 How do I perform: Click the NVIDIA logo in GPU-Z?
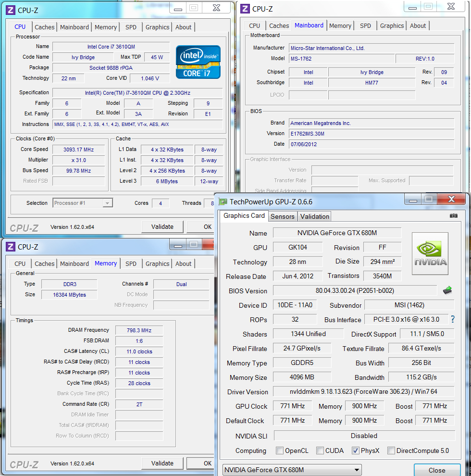click(x=430, y=253)
